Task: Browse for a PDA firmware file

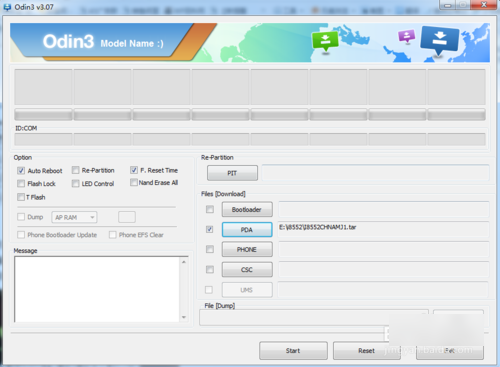Action: point(247,230)
